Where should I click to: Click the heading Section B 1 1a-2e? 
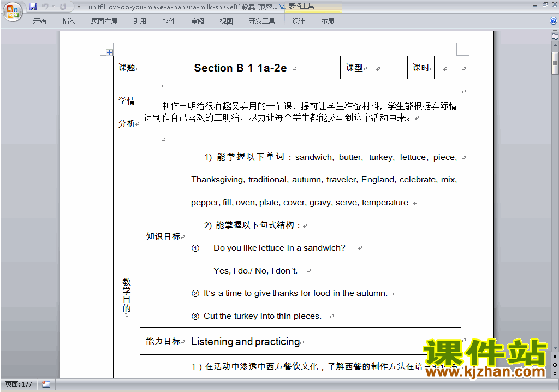pyautogui.click(x=240, y=68)
